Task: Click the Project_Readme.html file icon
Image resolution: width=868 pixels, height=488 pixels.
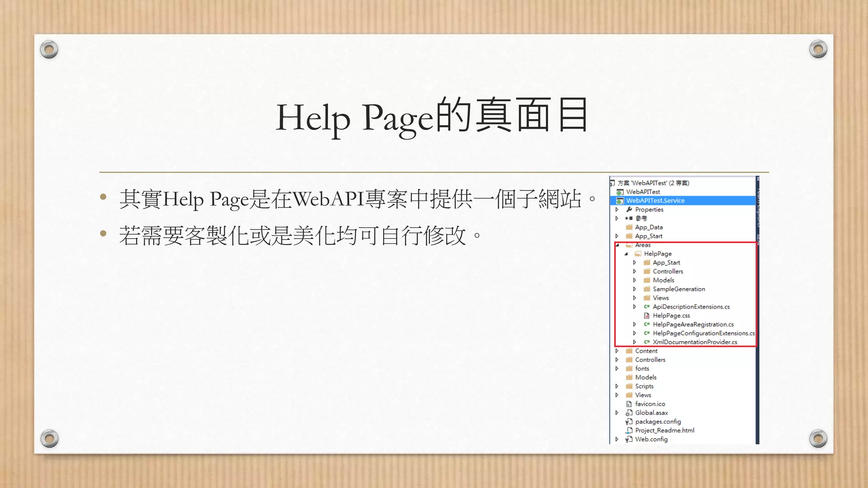Action: point(629,430)
